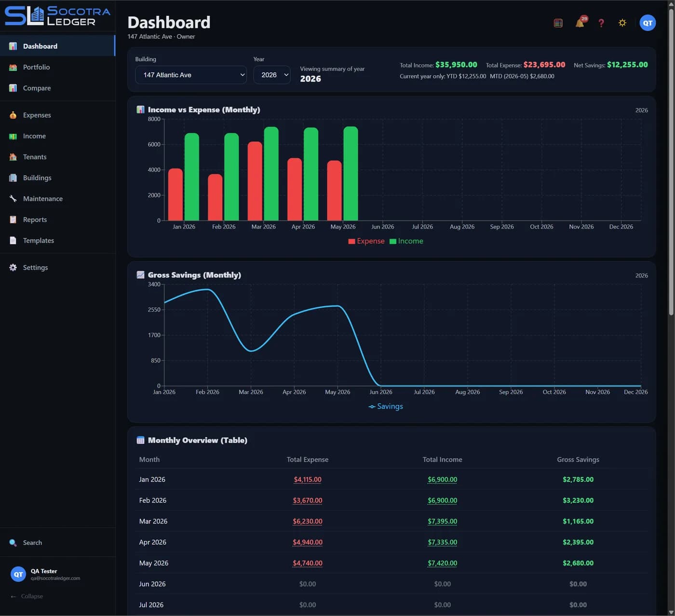Click the Tenants house icon
This screenshot has height=616, width=675.
(13, 157)
